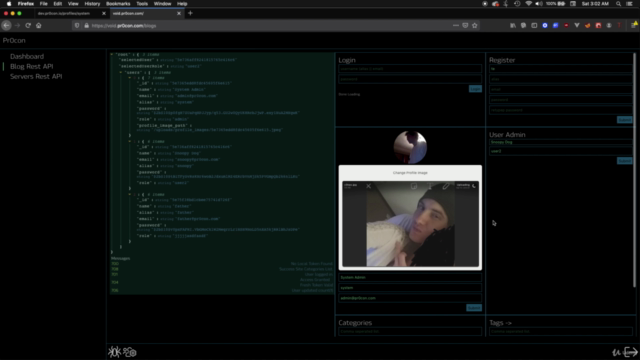Go back with the browser back arrow
Image resolution: width=640 pixels, height=360 pixels.
(6, 25)
